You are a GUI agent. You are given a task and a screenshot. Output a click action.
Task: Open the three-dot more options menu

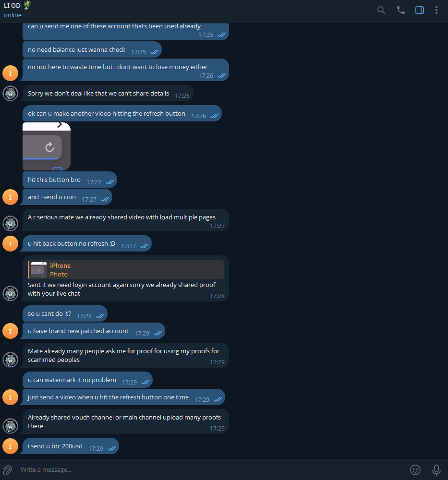(436, 11)
